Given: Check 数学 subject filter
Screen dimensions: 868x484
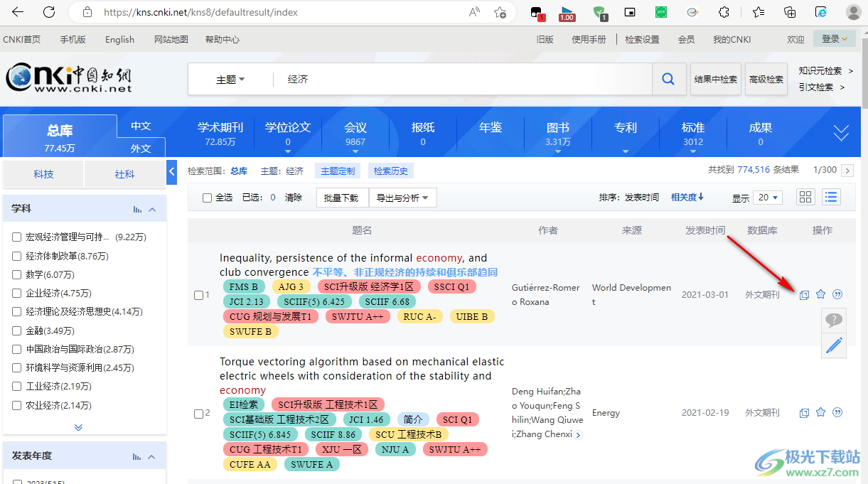Looking at the screenshot, I should (x=16, y=274).
